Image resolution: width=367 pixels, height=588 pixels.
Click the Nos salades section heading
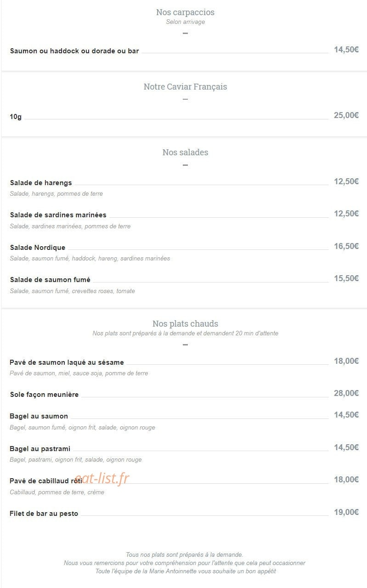(185, 153)
